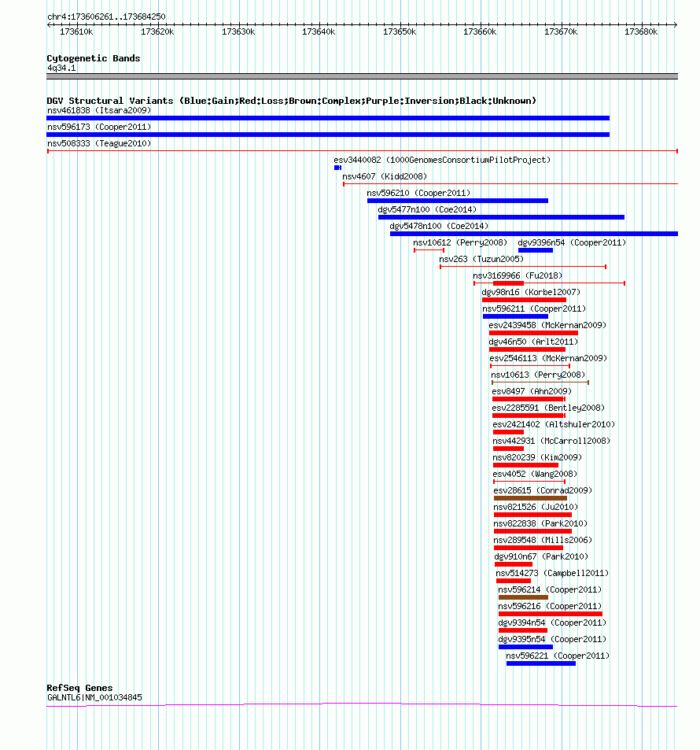700x750 pixels.
Task: Open nsv10612 (Perry2008) variant
Action: pos(460,242)
